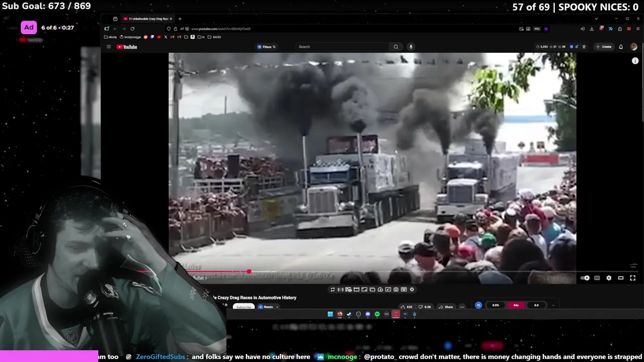Open the Remix dropdown arrow
The image size is (644, 362).
tap(277, 307)
